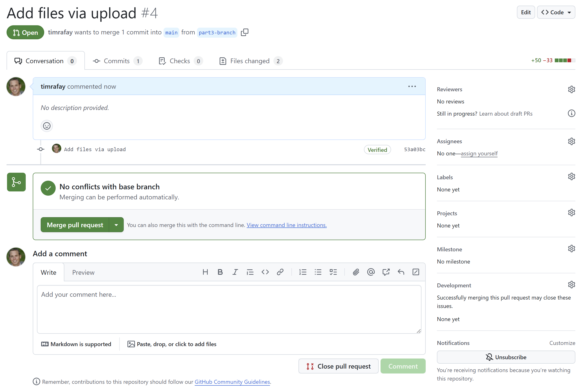This screenshot has width=588, height=388.
Task: Expand the merge method dropdown arrow
Action: tap(116, 225)
